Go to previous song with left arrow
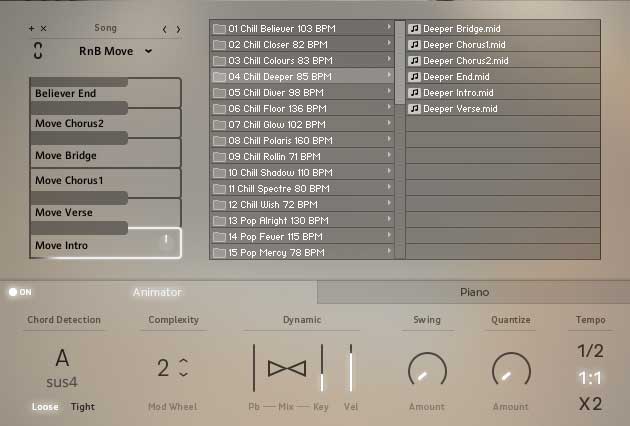Viewport: 630px width, 426px height. coord(165,29)
